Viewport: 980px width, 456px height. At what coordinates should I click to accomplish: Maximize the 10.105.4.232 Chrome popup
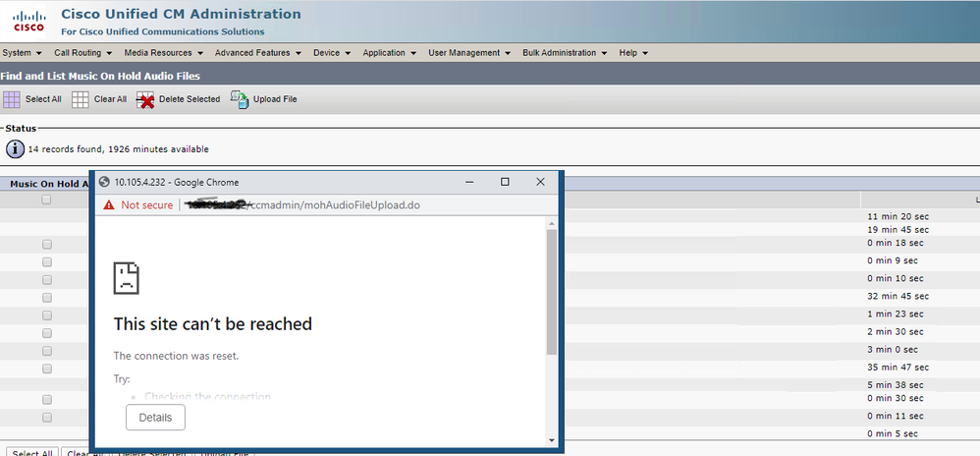click(505, 182)
